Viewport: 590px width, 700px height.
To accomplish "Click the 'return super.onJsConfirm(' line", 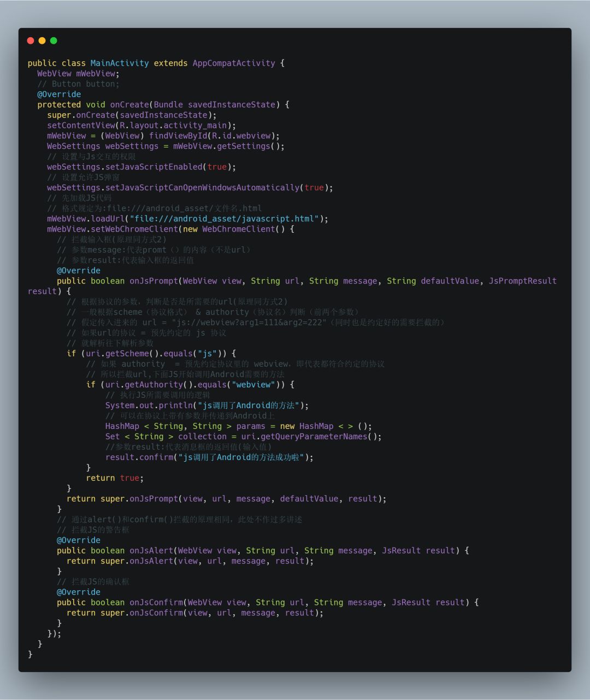I will click(x=195, y=614).
